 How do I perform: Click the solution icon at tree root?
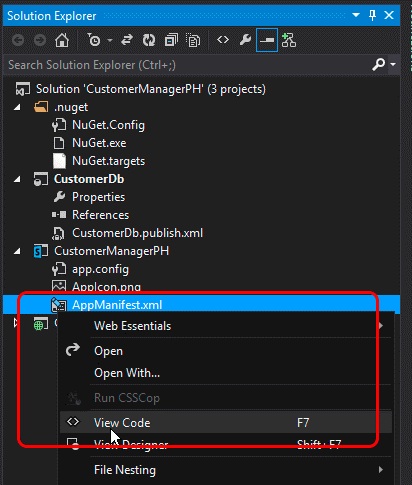(x=23, y=89)
